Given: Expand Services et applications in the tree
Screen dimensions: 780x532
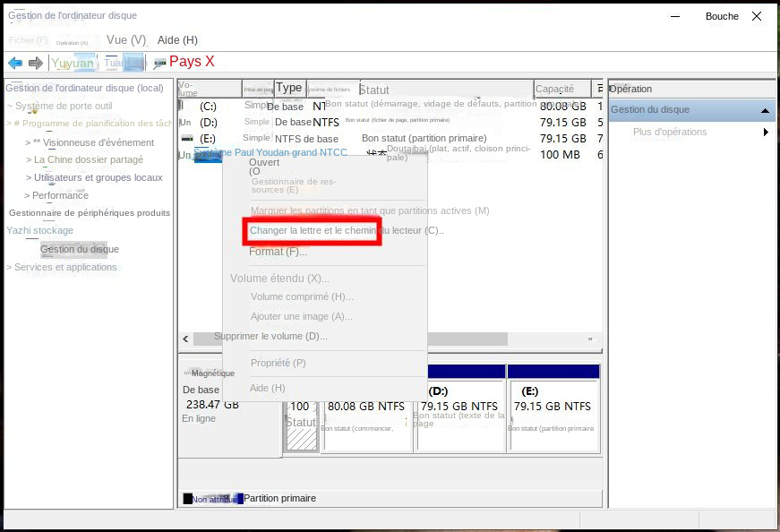Looking at the screenshot, I should pyautogui.click(x=10, y=266).
